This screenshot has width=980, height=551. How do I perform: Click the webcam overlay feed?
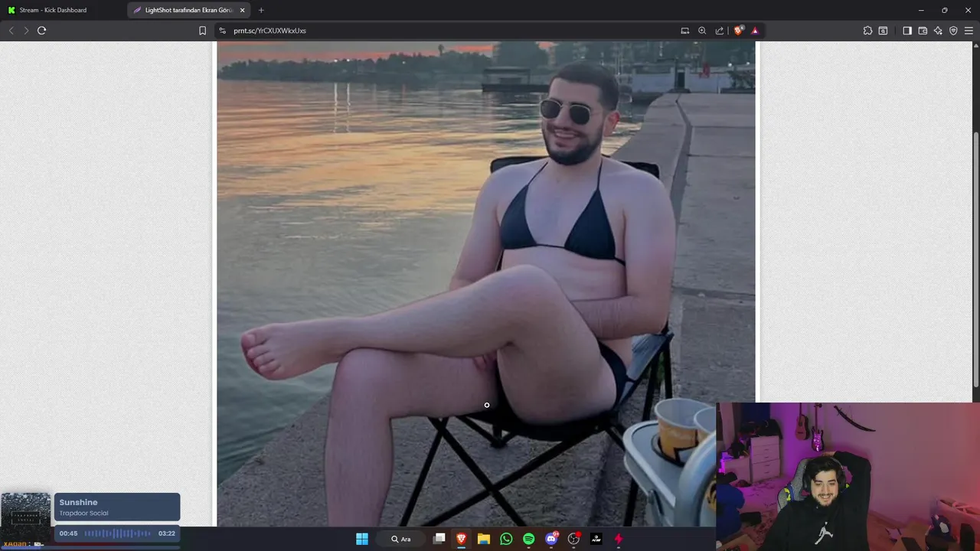pyautogui.click(x=848, y=477)
